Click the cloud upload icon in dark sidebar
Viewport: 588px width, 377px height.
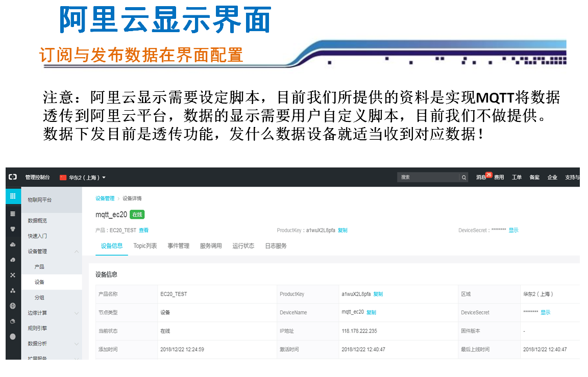click(x=13, y=260)
